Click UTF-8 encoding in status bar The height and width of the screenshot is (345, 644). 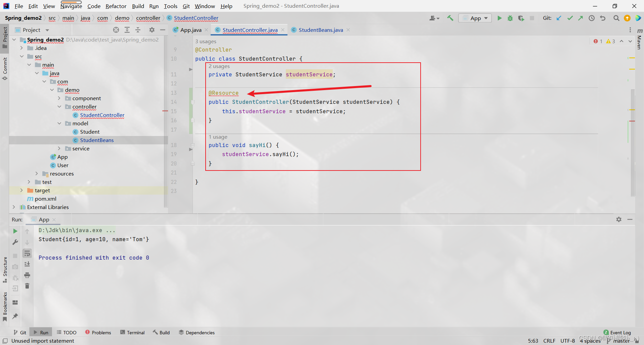point(568,341)
